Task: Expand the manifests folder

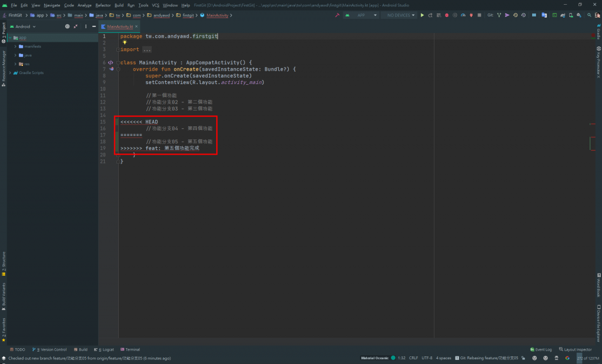Action: pyautogui.click(x=15, y=46)
